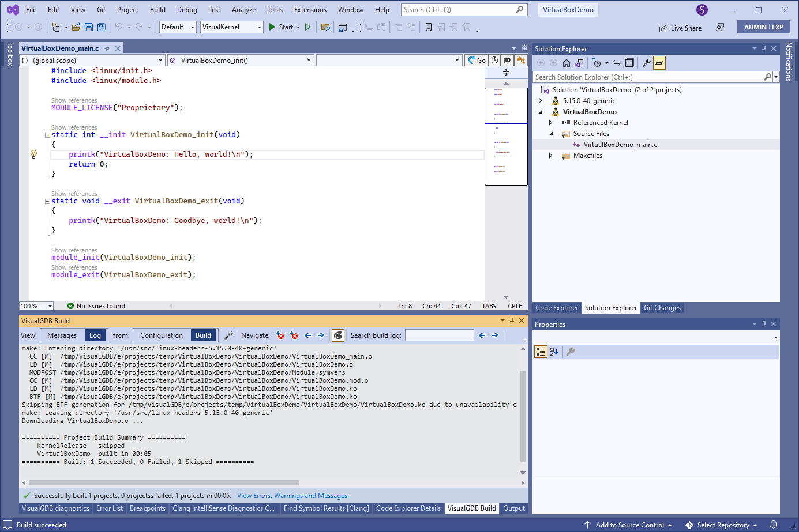
Task: Click the Live Share button
Action: click(680, 28)
